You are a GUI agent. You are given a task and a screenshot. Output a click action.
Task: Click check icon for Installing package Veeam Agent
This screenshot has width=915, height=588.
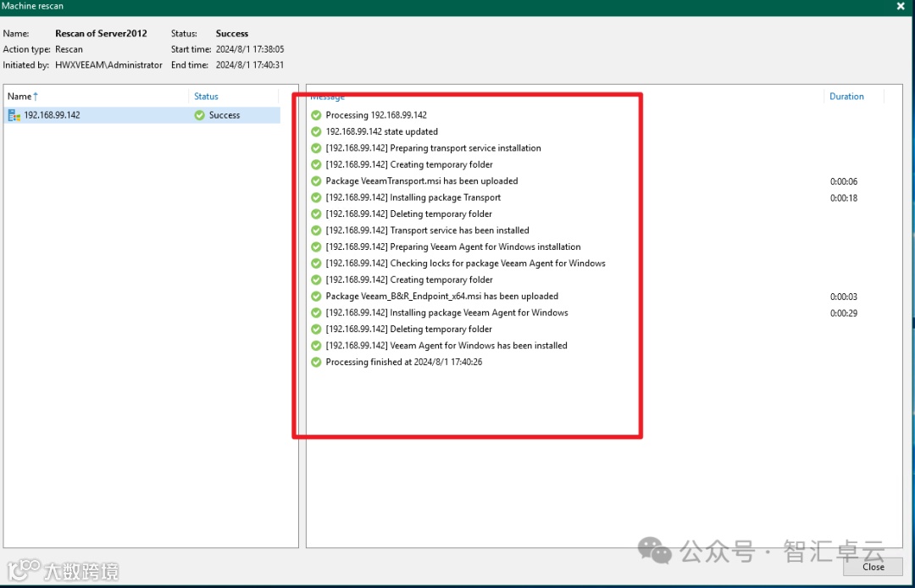pyautogui.click(x=316, y=313)
